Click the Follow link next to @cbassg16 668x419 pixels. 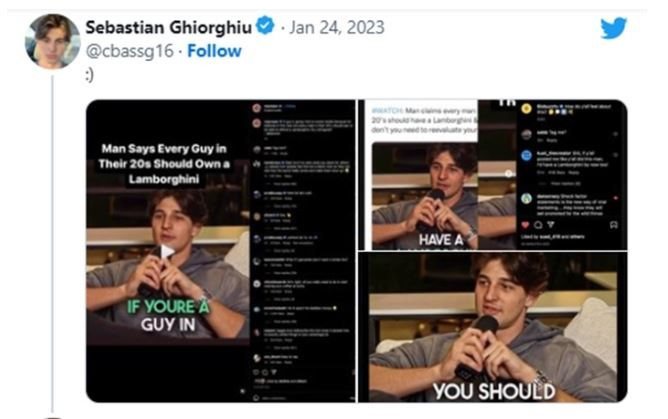pyautogui.click(x=214, y=51)
